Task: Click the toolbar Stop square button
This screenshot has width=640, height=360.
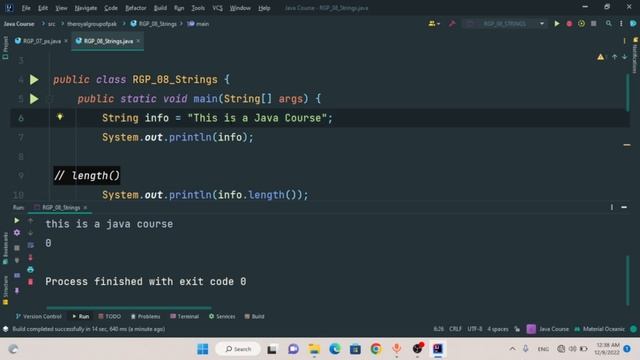Action: click(x=593, y=24)
